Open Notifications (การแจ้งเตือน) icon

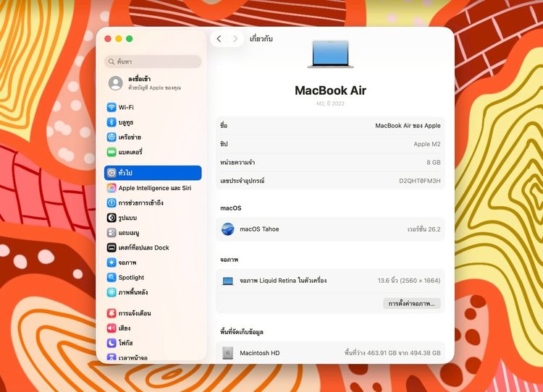coord(111,313)
